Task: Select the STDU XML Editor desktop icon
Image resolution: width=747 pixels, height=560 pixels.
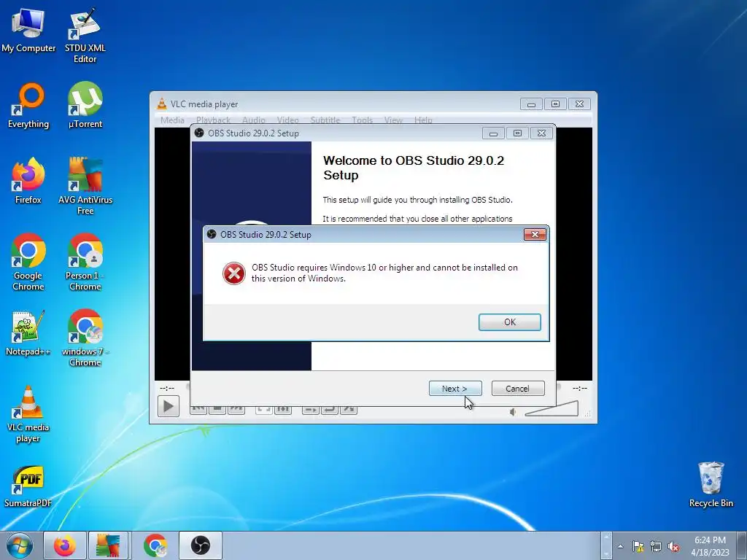Action: click(x=85, y=36)
